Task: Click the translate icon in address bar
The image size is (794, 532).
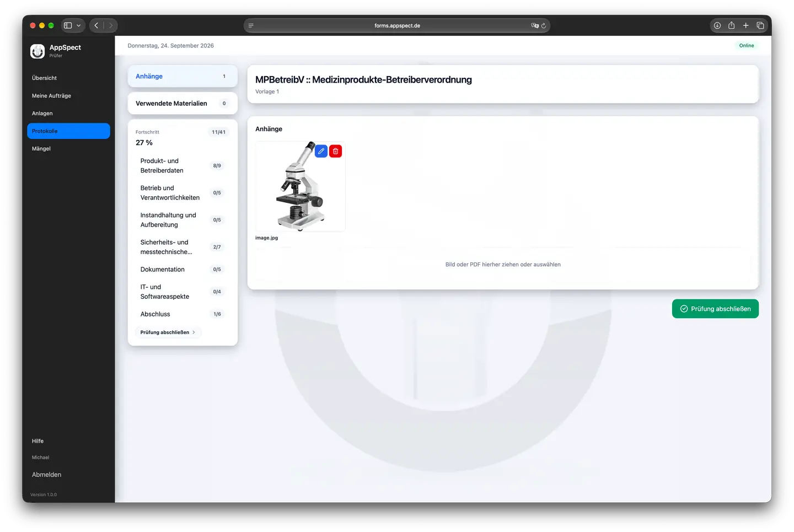Action: [x=534, y=25]
